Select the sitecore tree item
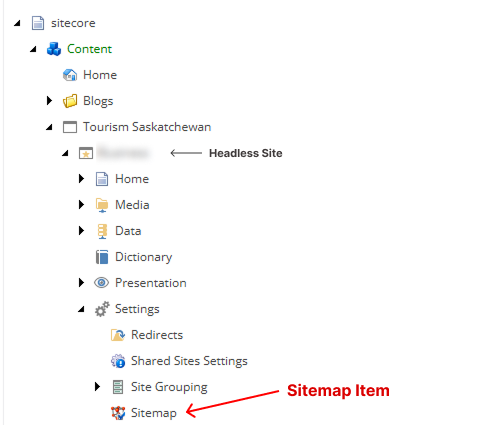 pyautogui.click(x=73, y=23)
